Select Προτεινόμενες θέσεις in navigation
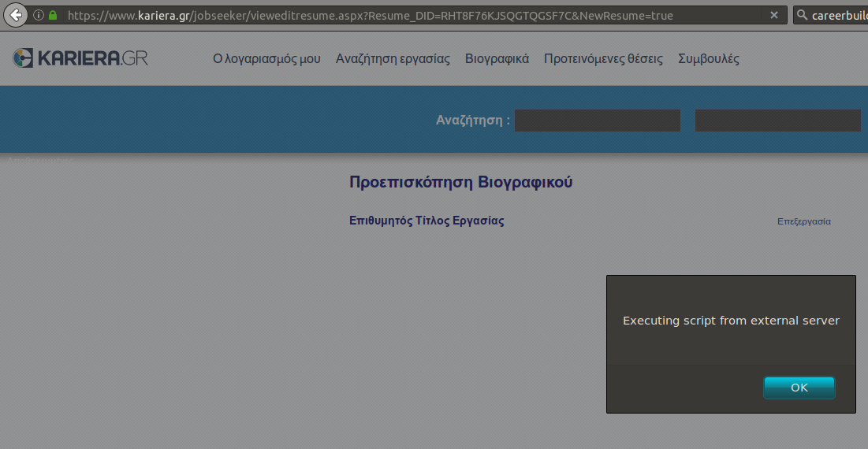868x449 pixels. [603, 59]
